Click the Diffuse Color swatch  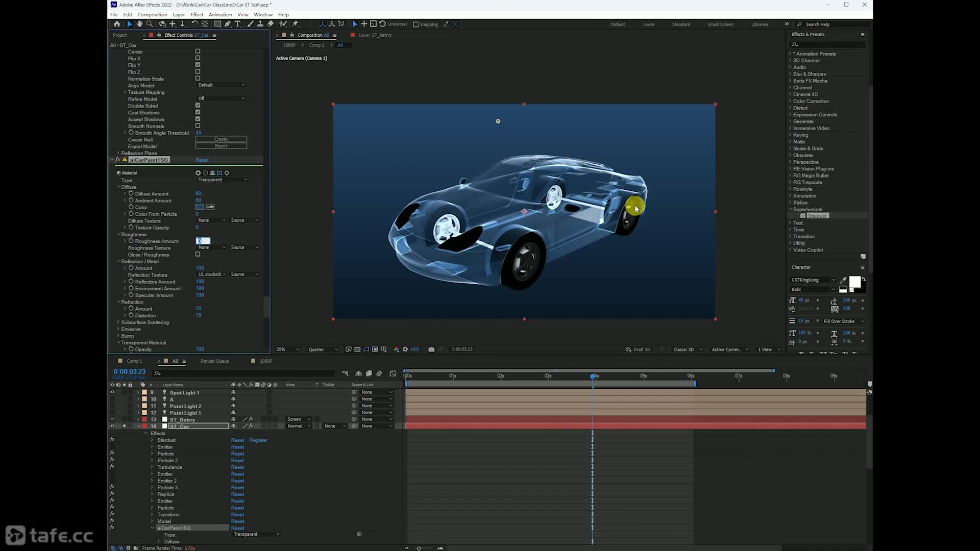coord(200,207)
